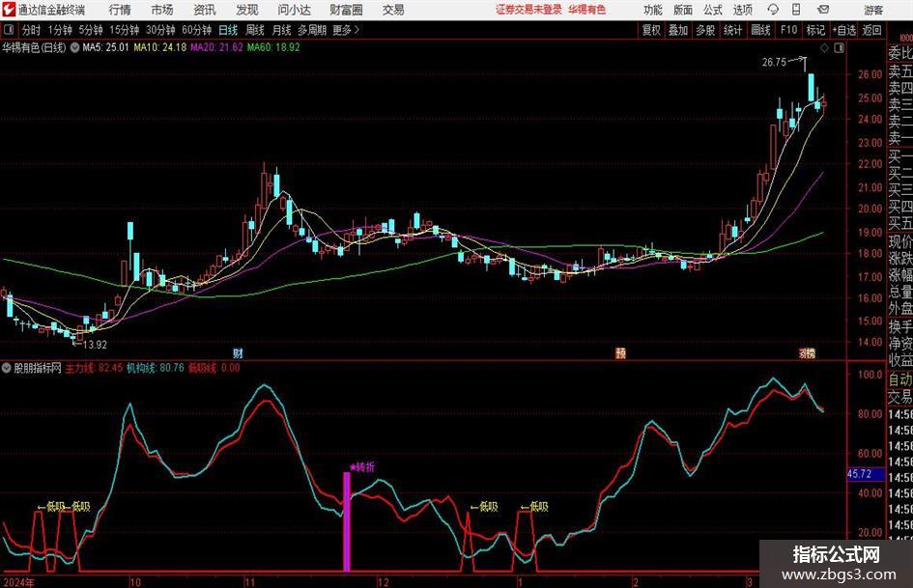This screenshot has width=913, height=588.
Task: Click the 统计 statistics button
Action: coord(732,30)
